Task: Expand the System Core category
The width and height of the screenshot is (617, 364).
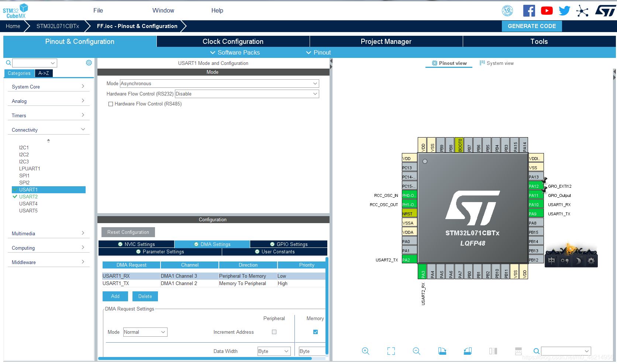Action: (x=48, y=87)
